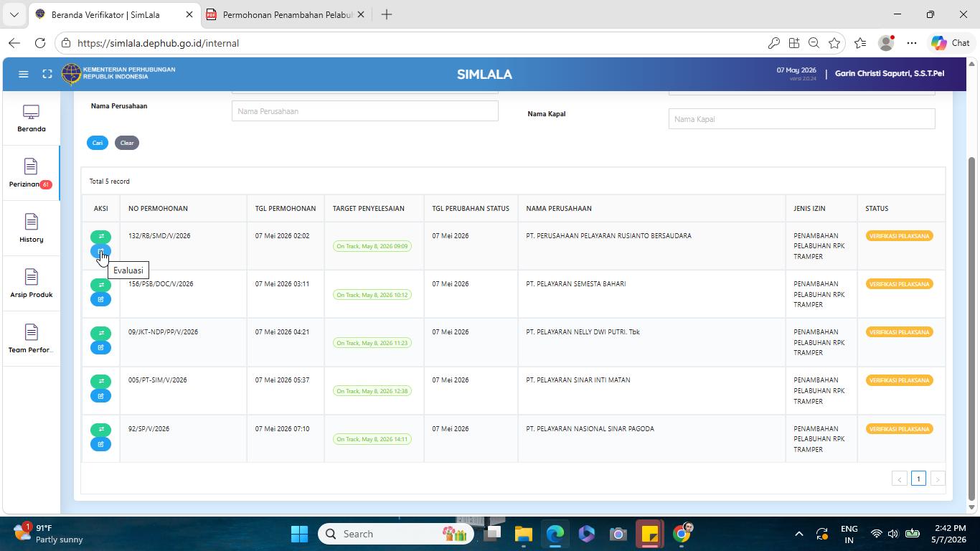Viewport: 980px width, 551px height.
Task: Open the password key icon in address bar
Action: pyautogui.click(x=773, y=43)
